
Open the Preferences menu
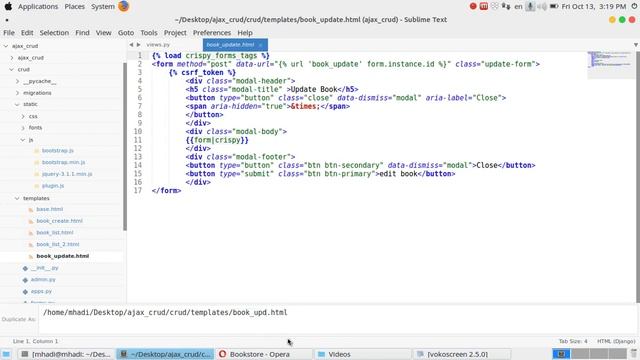(212, 33)
